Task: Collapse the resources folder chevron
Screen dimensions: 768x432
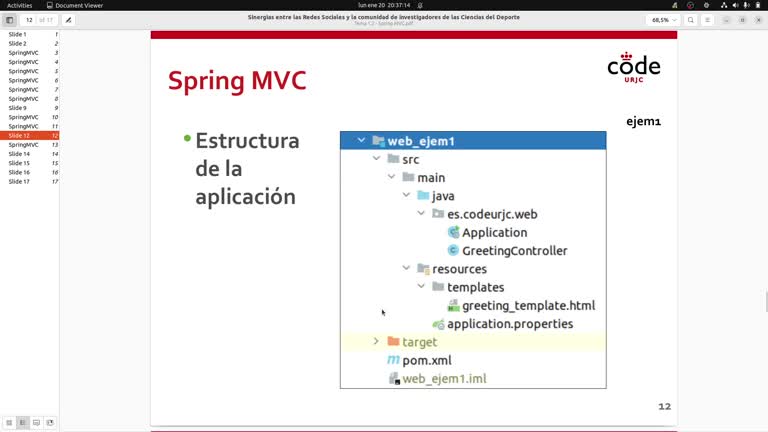Action: coord(406,268)
